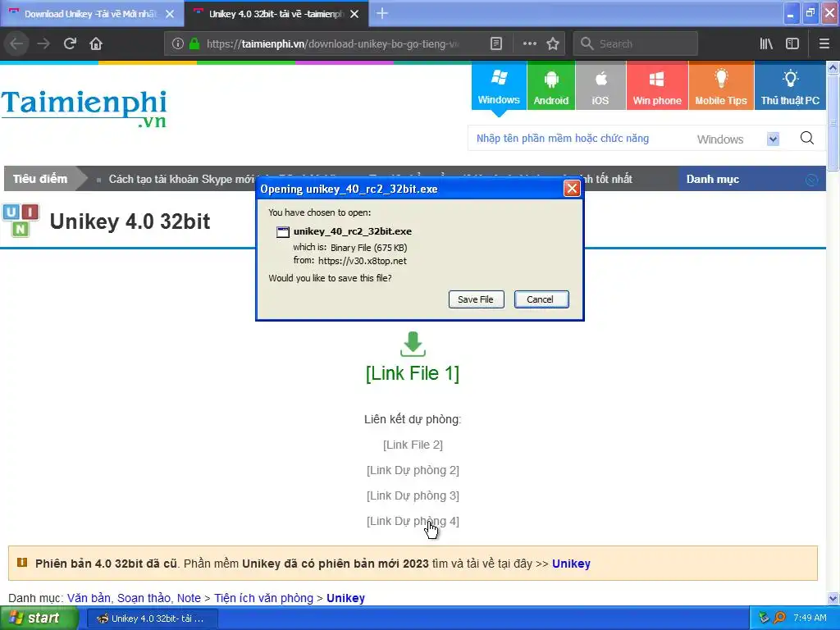This screenshot has height=630, width=840.
Task: Go to the browser Home page
Action: tap(96, 43)
